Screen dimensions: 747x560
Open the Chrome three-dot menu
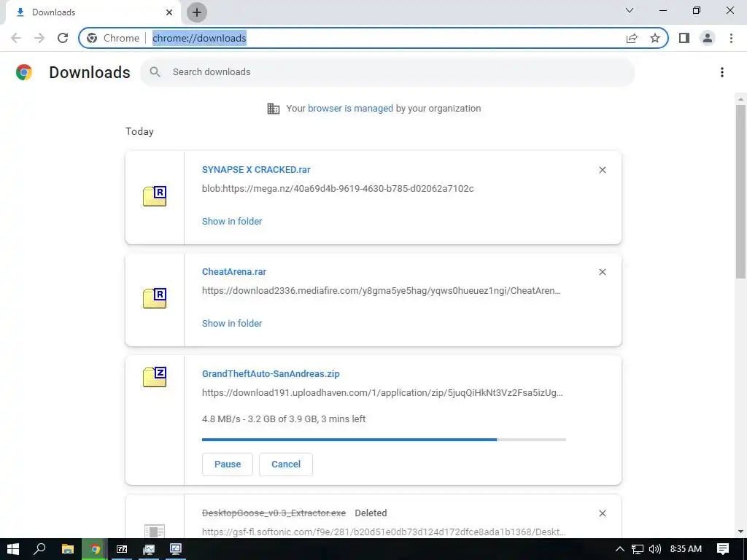coord(731,38)
